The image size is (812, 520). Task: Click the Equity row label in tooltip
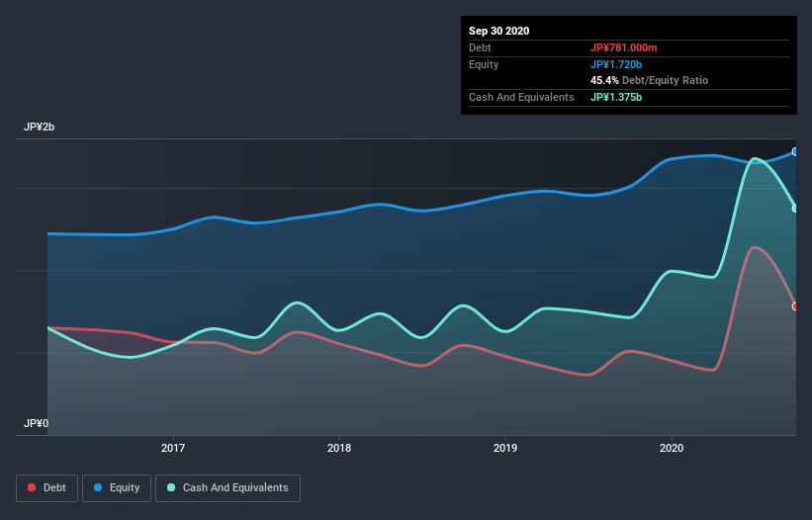[484, 64]
